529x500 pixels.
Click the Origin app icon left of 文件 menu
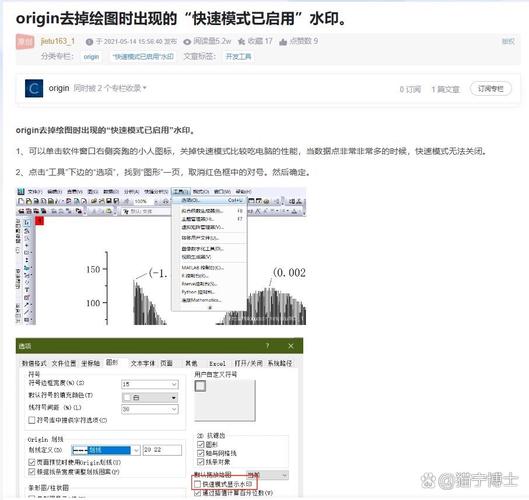pos(21,192)
